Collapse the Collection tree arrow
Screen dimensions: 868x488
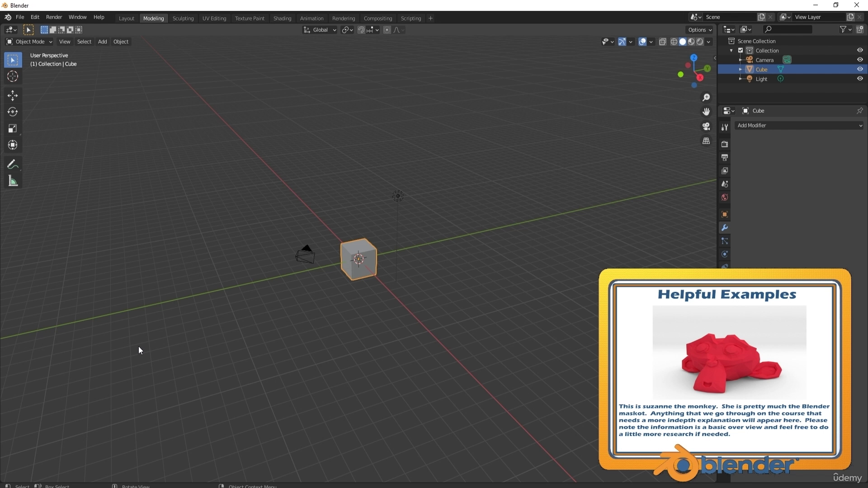731,50
